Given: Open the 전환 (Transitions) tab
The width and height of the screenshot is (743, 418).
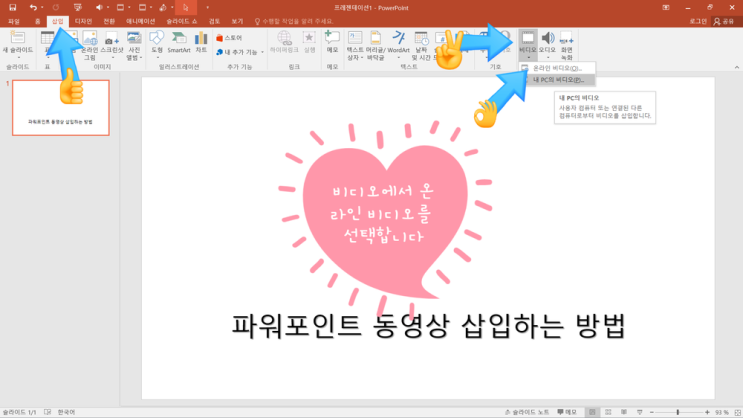Looking at the screenshot, I should click(x=109, y=21).
